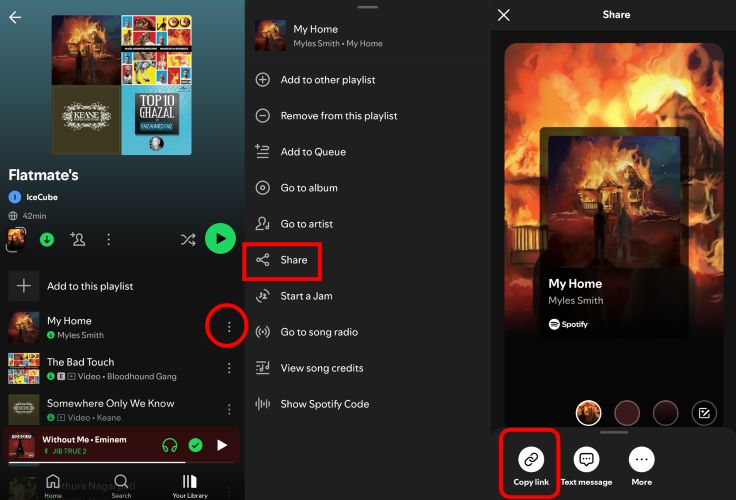Tap the green download icon under Flatmate's
The height and width of the screenshot is (500, 736).
pyautogui.click(x=46, y=239)
